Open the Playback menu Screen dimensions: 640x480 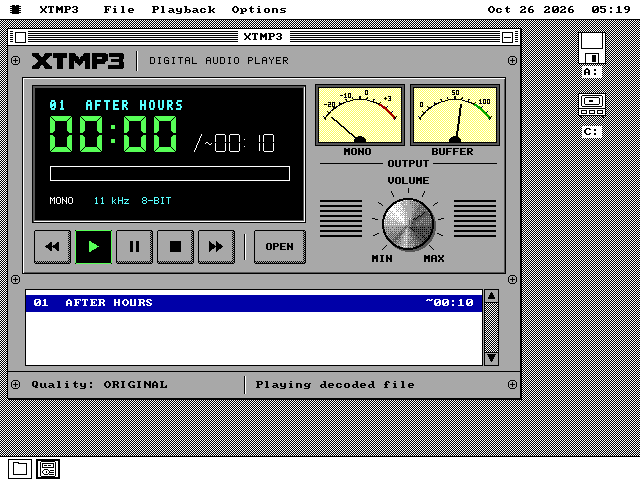point(183,9)
